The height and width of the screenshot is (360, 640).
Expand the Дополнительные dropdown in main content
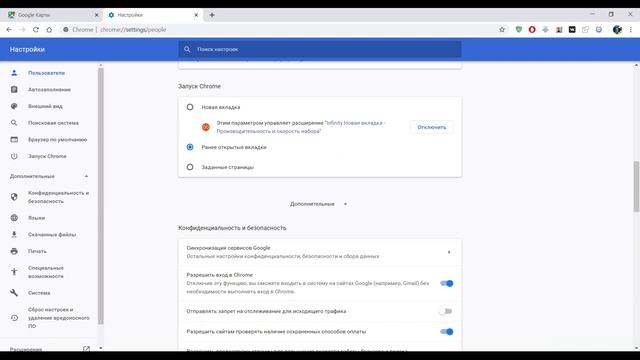point(318,204)
